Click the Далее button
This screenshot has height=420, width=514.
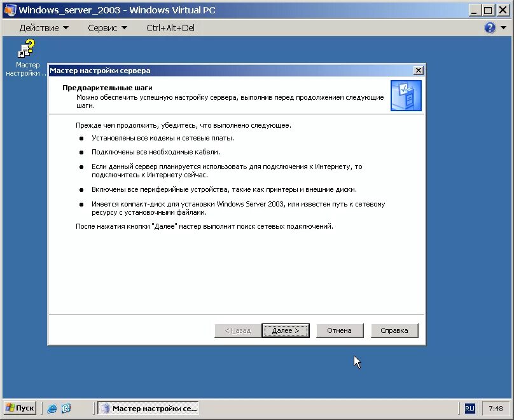[x=286, y=330]
